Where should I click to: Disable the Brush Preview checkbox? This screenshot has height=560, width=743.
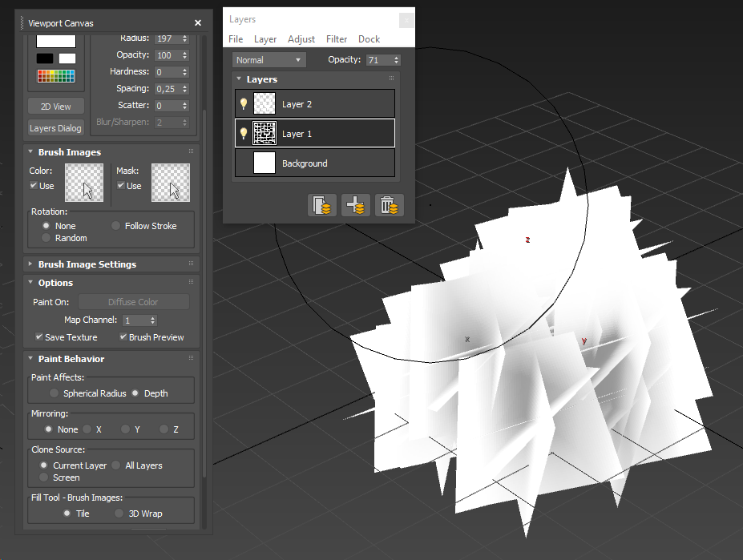(x=123, y=337)
